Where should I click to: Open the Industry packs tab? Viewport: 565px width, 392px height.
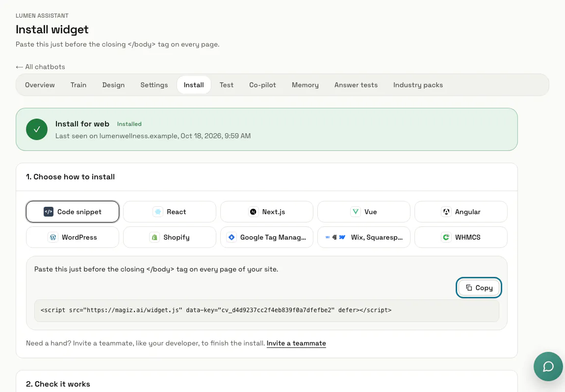pos(418,85)
